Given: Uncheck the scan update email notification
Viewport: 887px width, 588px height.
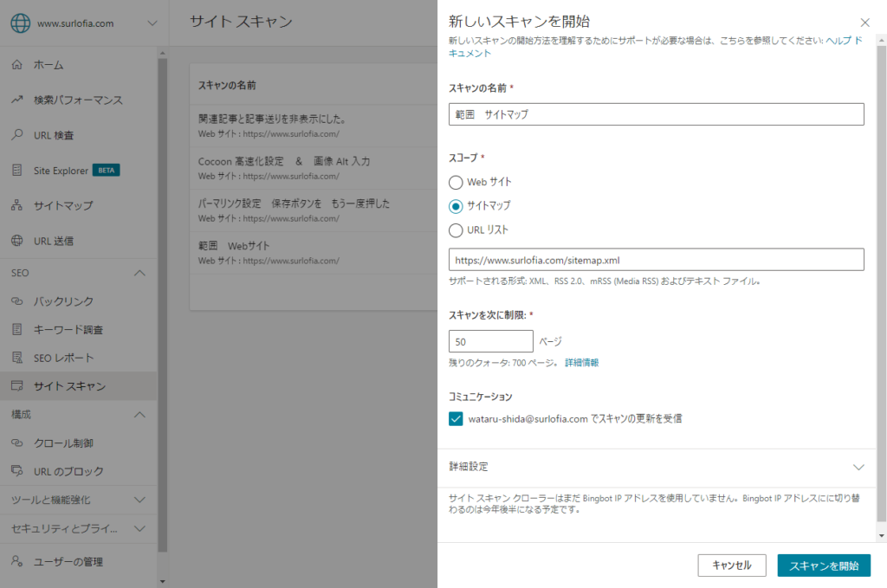Looking at the screenshot, I should [x=455, y=419].
